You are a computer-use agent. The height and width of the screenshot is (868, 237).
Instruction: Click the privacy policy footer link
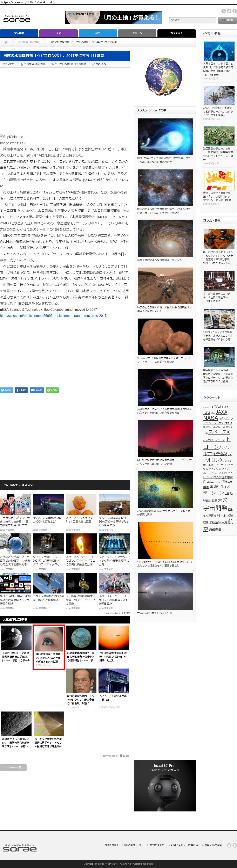pyautogui.click(x=157, y=845)
